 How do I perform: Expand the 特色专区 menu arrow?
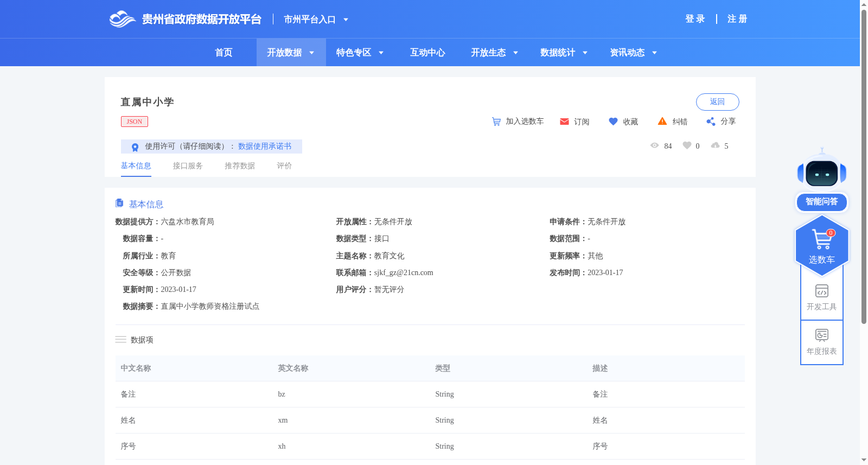click(381, 53)
